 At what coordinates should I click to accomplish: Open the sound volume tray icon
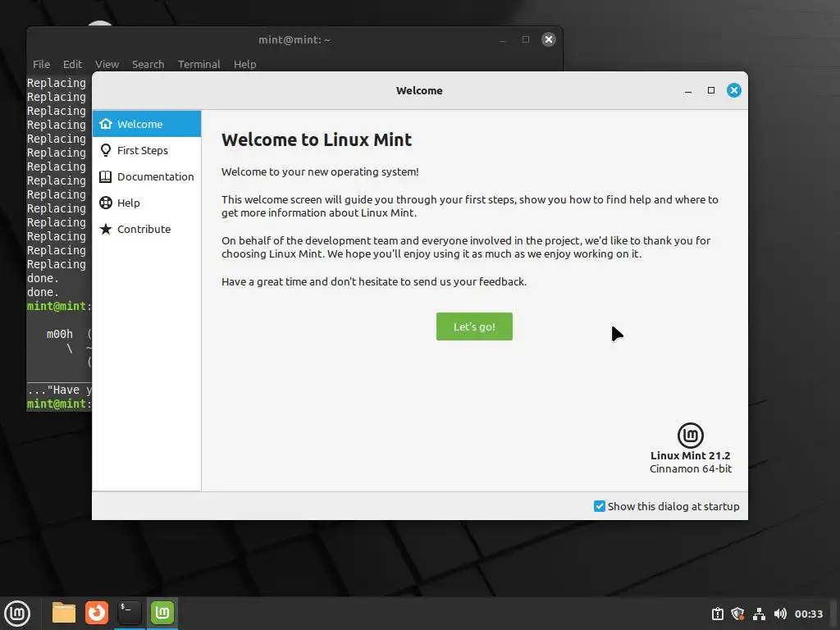pos(780,614)
